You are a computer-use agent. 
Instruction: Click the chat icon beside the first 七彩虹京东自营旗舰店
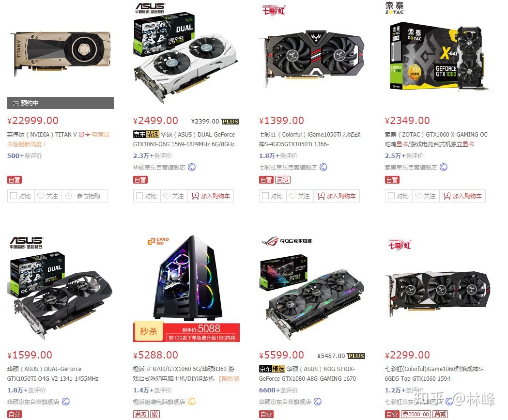[x=323, y=167]
